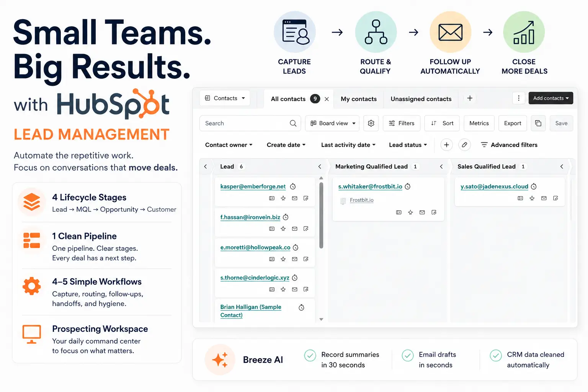Open Brian Halligan (Sample Contact) link
588x392 pixels.
(251, 311)
